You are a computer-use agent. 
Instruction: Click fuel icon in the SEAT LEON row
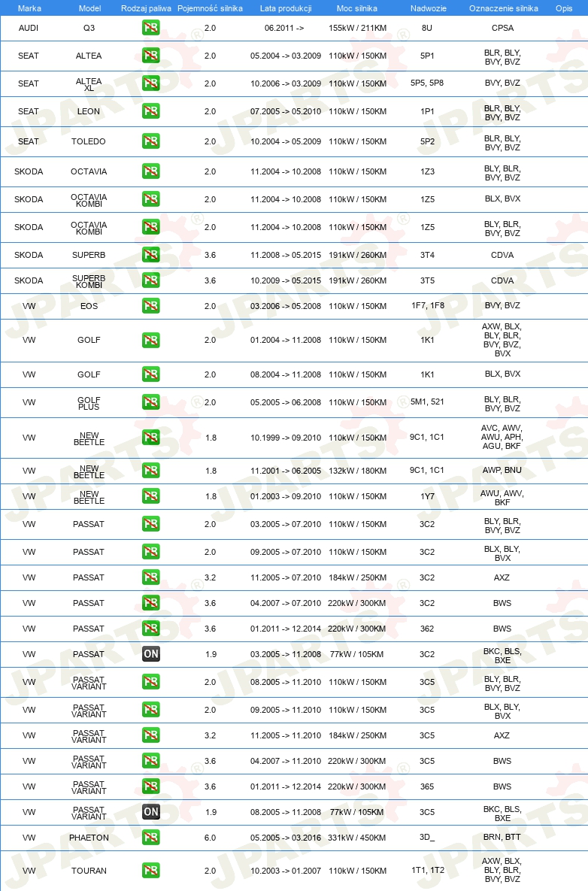click(x=150, y=111)
